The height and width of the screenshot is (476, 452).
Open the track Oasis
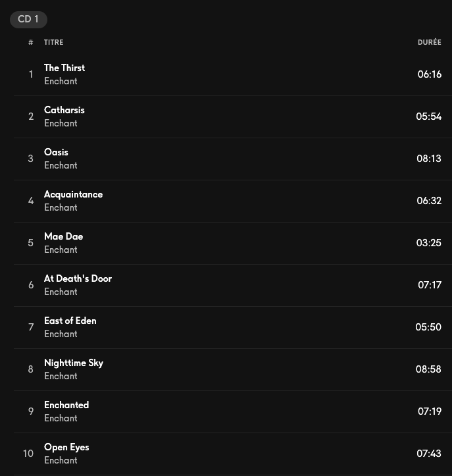click(56, 152)
